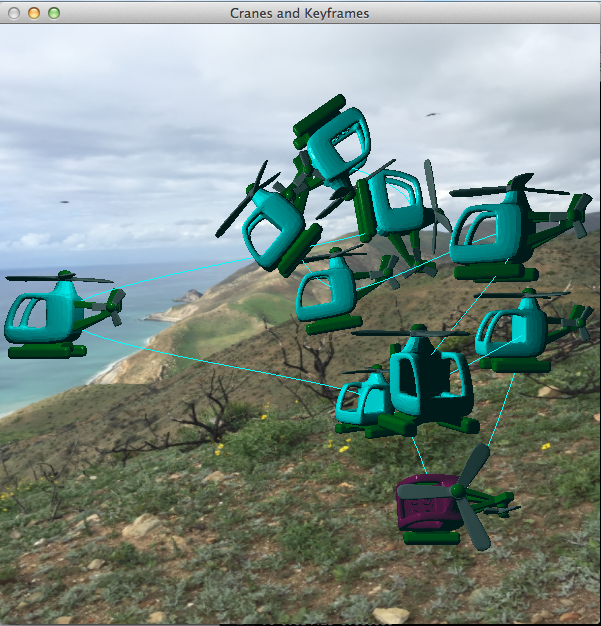This screenshot has width=601, height=626.
Task: Zoom the window using the green button
Action: 54,13
